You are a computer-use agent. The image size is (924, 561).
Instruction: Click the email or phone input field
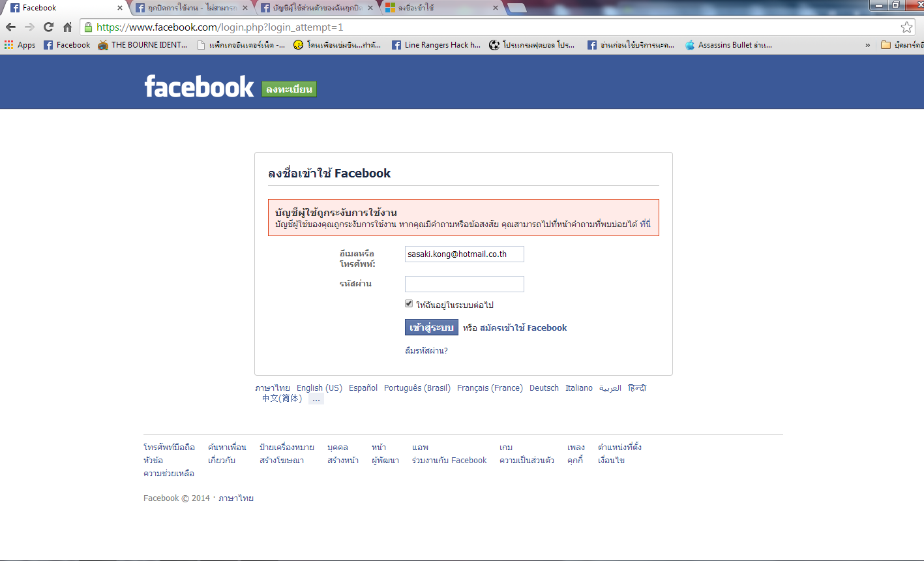464,254
